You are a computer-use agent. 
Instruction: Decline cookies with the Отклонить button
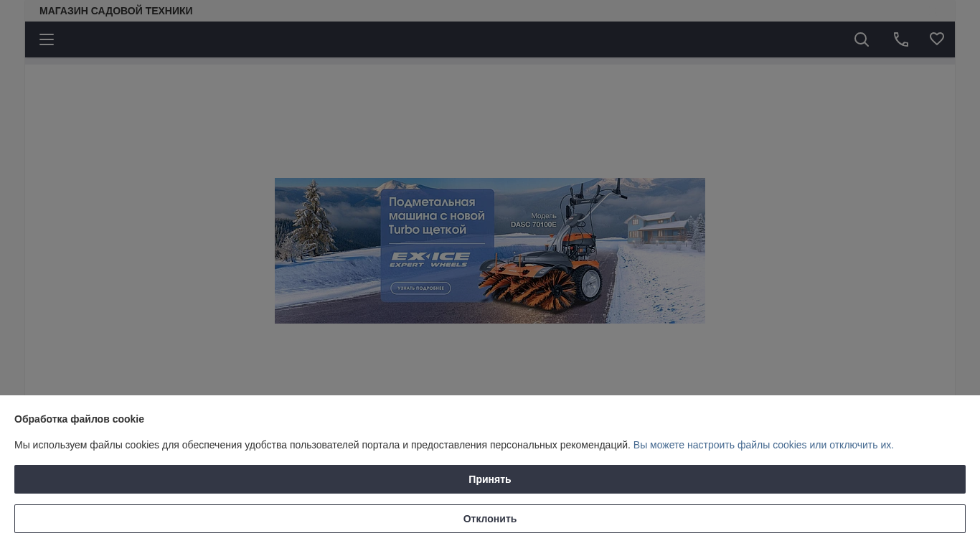(490, 519)
